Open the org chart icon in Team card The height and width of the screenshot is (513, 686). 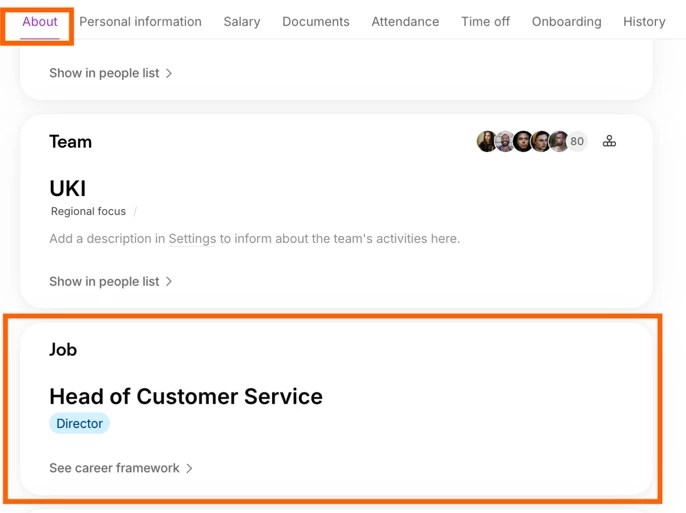[x=609, y=142]
